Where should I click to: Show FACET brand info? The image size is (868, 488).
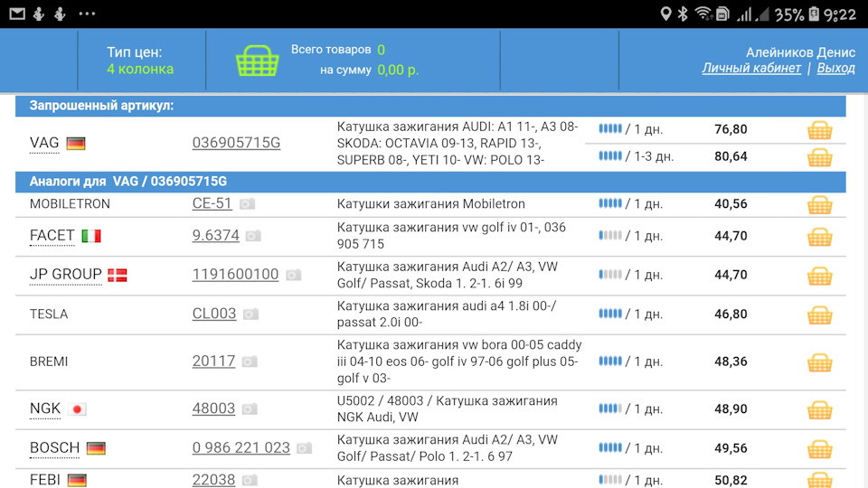[52, 236]
